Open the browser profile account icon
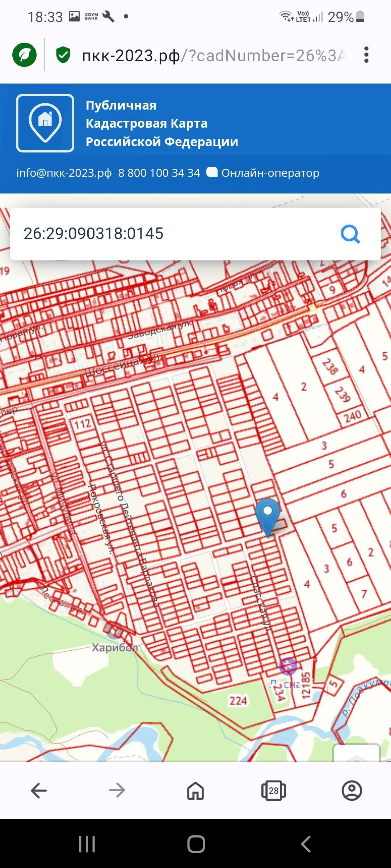The width and height of the screenshot is (391, 868). 352,791
